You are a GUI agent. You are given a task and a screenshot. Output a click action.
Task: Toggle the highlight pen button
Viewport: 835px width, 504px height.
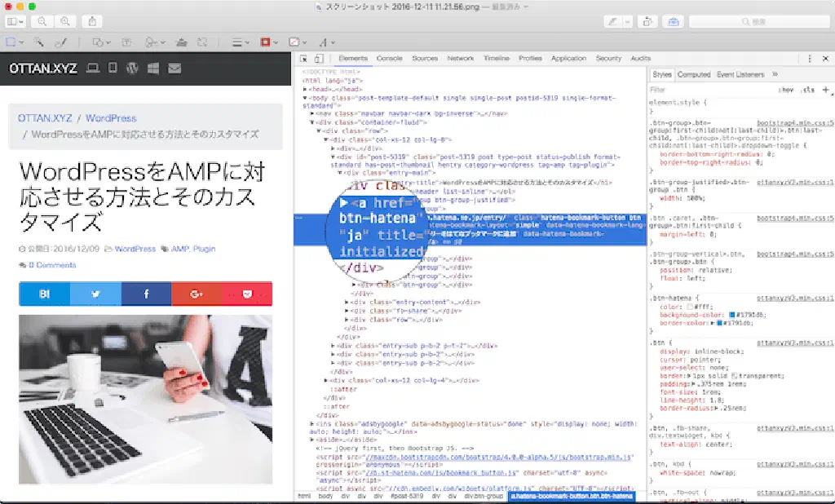point(613,21)
